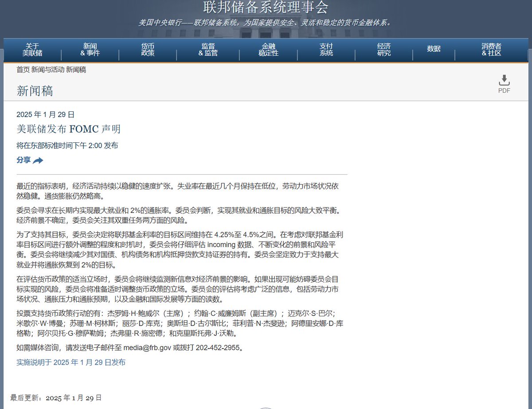Open 新闻 & 事件 menu

coord(90,50)
